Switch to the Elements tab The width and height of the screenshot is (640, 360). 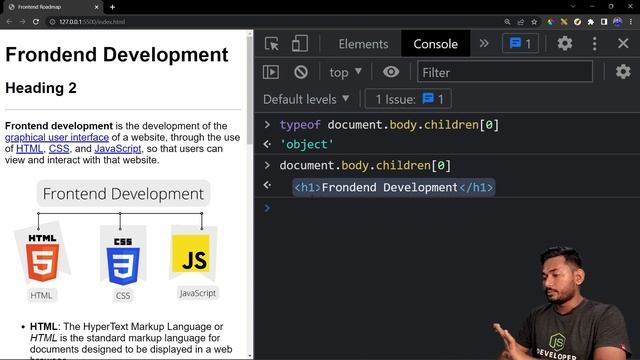click(363, 44)
